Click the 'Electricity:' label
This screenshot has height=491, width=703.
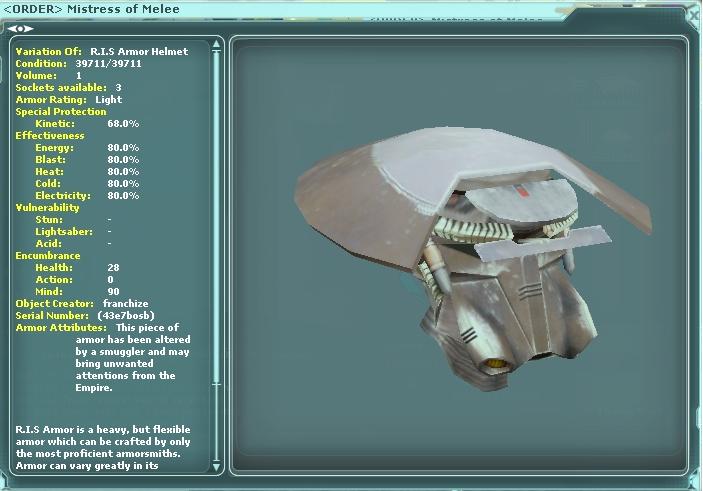pos(63,196)
